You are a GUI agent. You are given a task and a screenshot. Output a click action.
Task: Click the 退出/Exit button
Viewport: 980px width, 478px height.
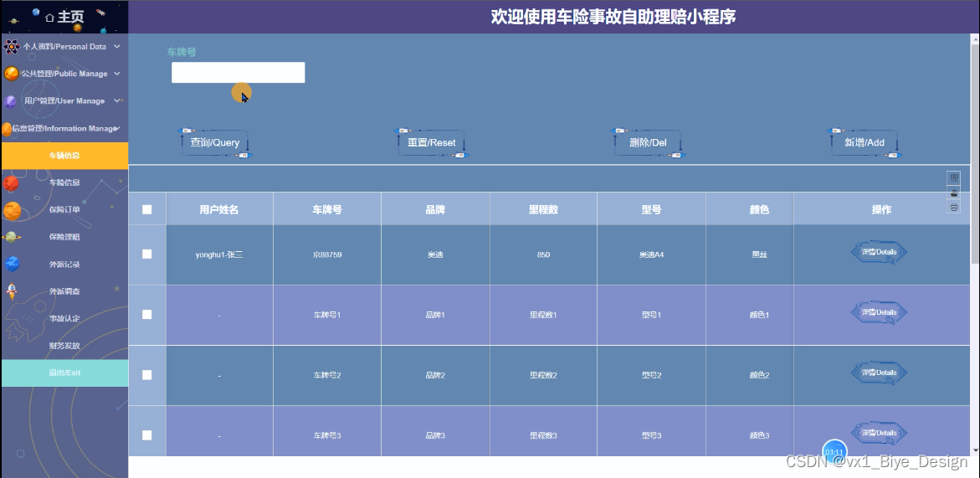tap(65, 373)
